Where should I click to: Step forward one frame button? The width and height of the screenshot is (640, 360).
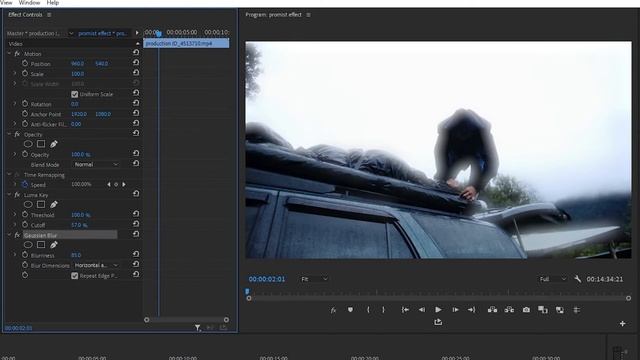pyautogui.click(x=455, y=310)
